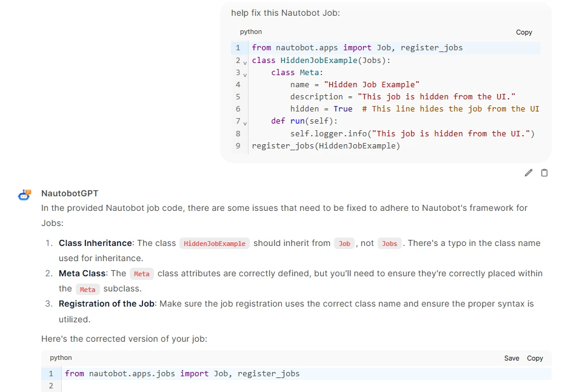The height and width of the screenshot is (392, 585).
Task: Click the 'Class Inheritance' bold heading
Action: point(95,243)
